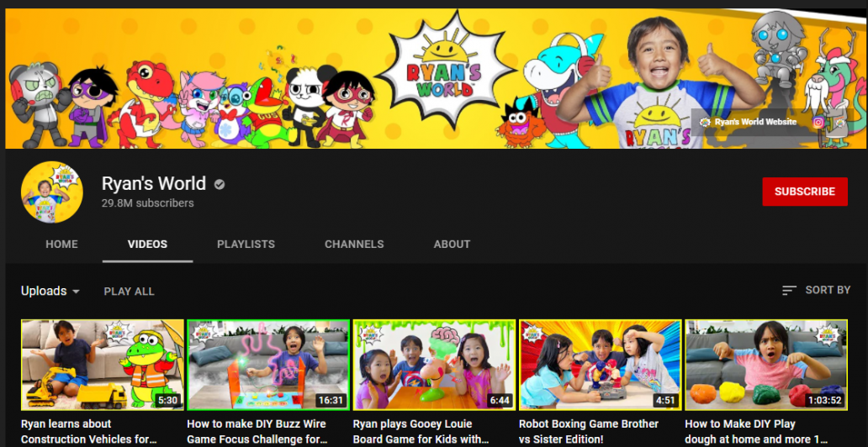Viewport: 868px width, 447px height.
Task: Click the Ryan's World starburst logo in banner
Action: click(445, 72)
